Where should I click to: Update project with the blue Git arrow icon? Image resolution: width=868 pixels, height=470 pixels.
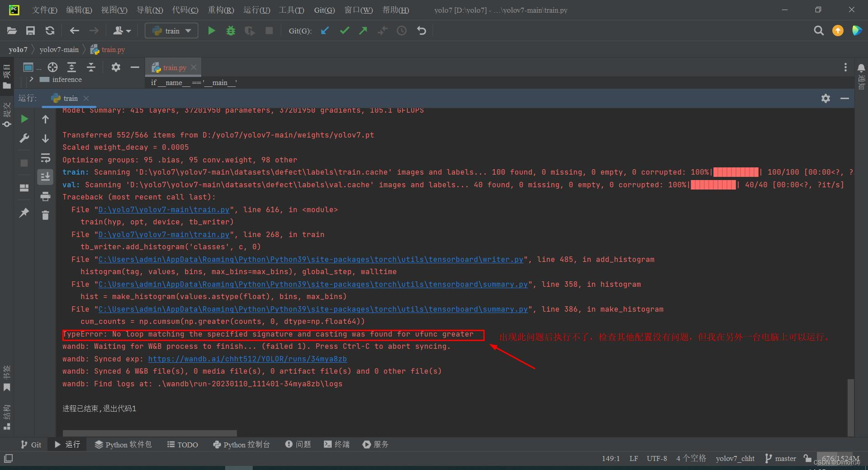325,30
